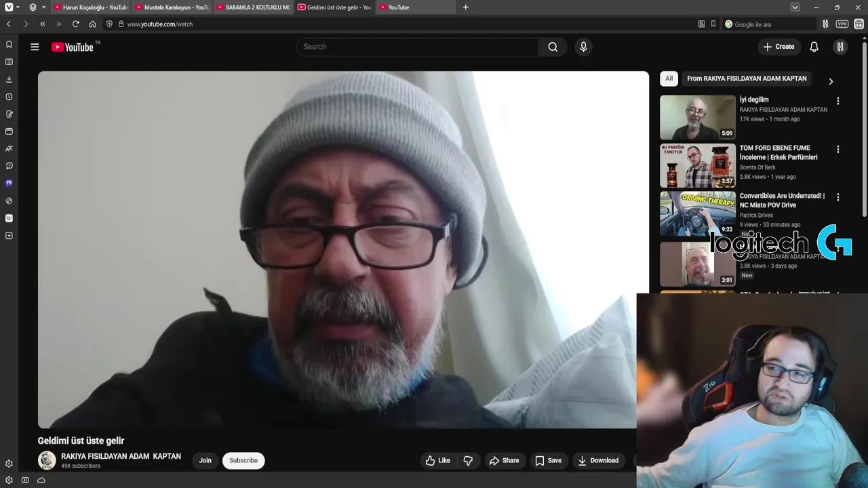Open the Mastodon web panel
This screenshot has height=488, width=868.
pos(9,183)
